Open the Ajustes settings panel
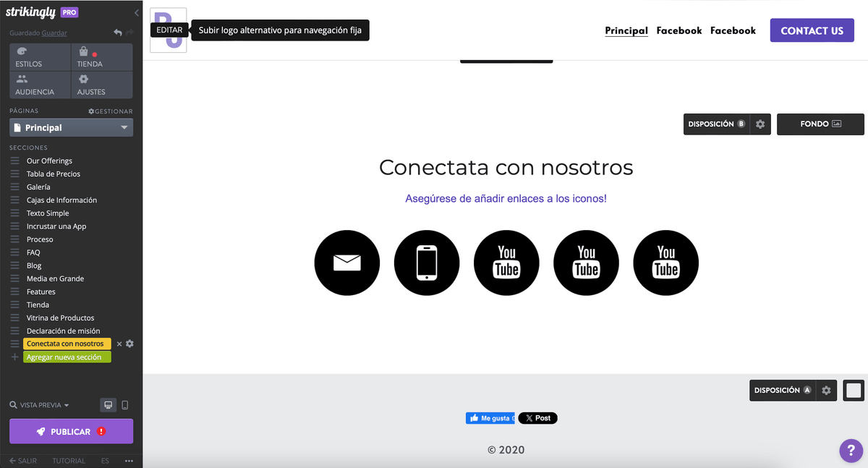Screen dimensions: 868x468 [x=102, y=85]
